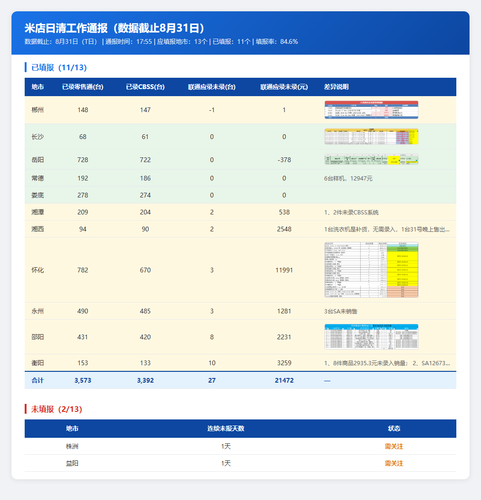The height and width of the screenshot is (500, 481).
Task: Click the 已录CBSS(台) column header
Action: [x=145, y=87]
